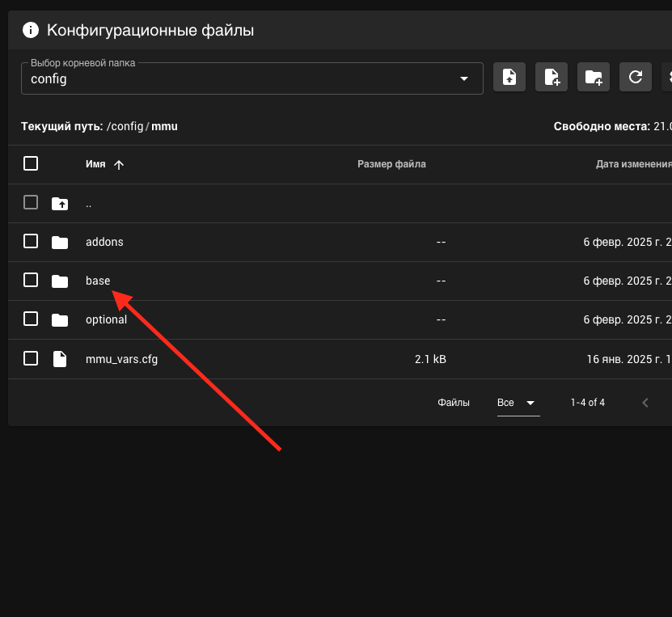Click the Свободно места label

(602, 126)
